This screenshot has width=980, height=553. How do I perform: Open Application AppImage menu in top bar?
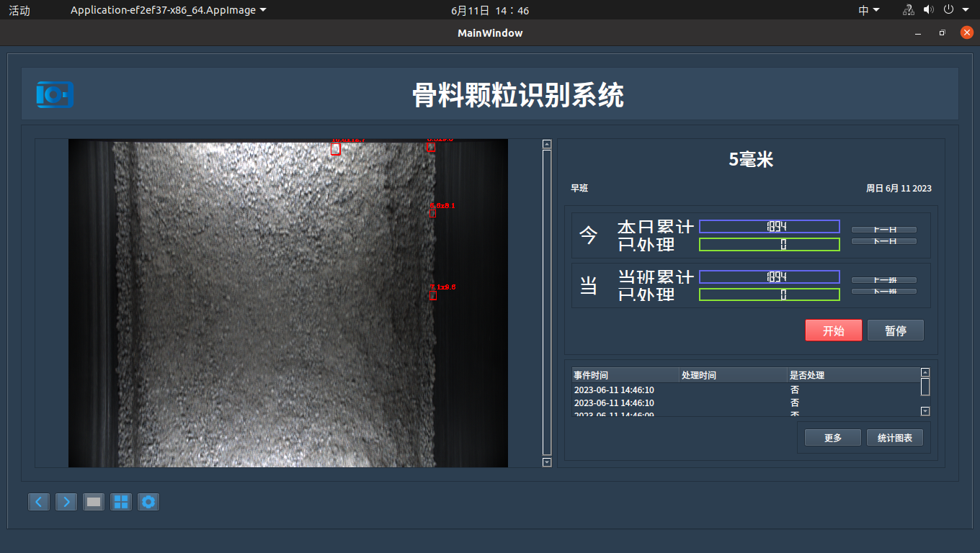[x=168, y=10]
